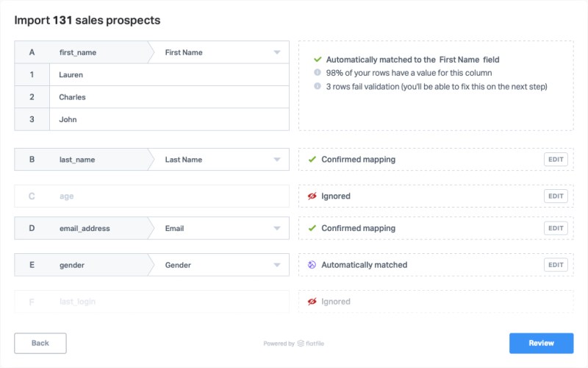Click the green checkmark beside Automatically matched First Name
Screen dimensions: 588x368
click(x=318, y=59)
